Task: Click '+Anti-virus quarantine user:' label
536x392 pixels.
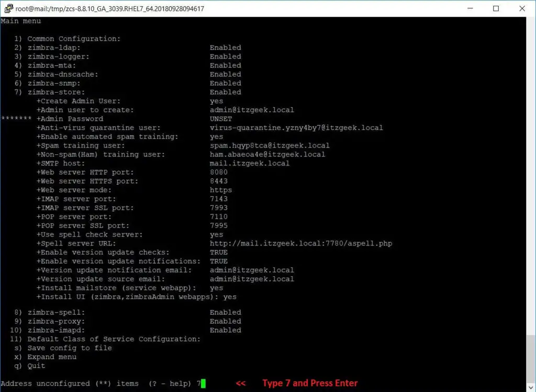Action: 98,128
